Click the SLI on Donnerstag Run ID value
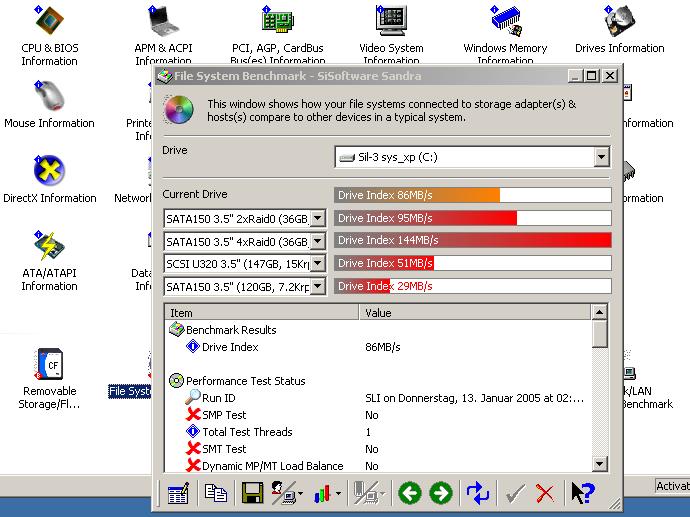The width and height of the screenshot is (690, 517). click(x=474, y=398)
